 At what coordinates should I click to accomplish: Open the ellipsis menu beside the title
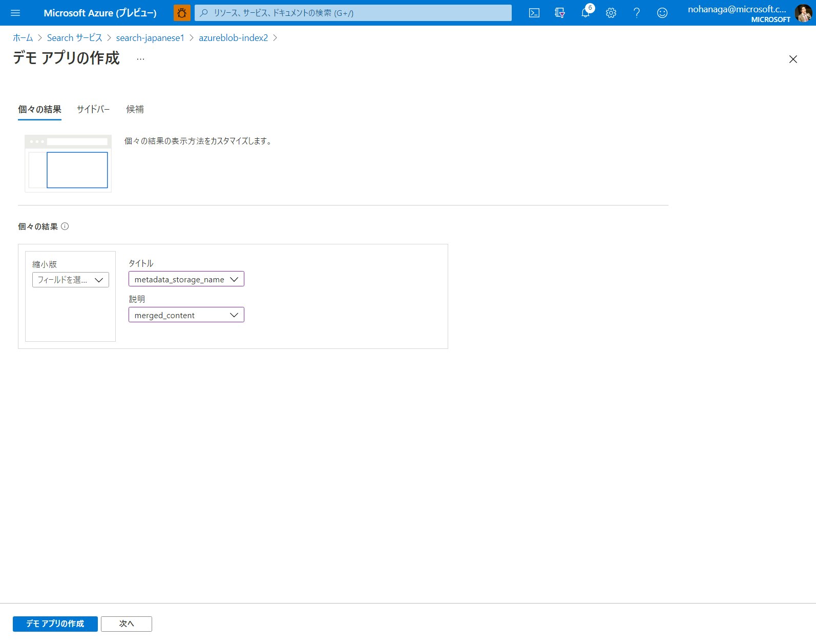point(140,59)
